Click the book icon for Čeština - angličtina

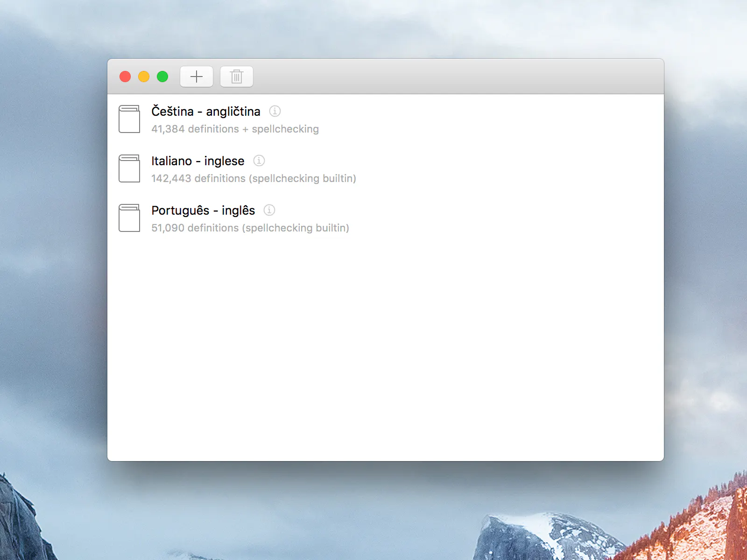[x=129, y=119]
